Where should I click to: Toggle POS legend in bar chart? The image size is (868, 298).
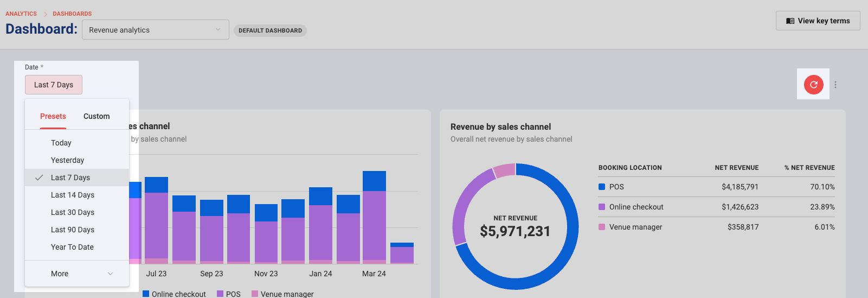point(229,294)
